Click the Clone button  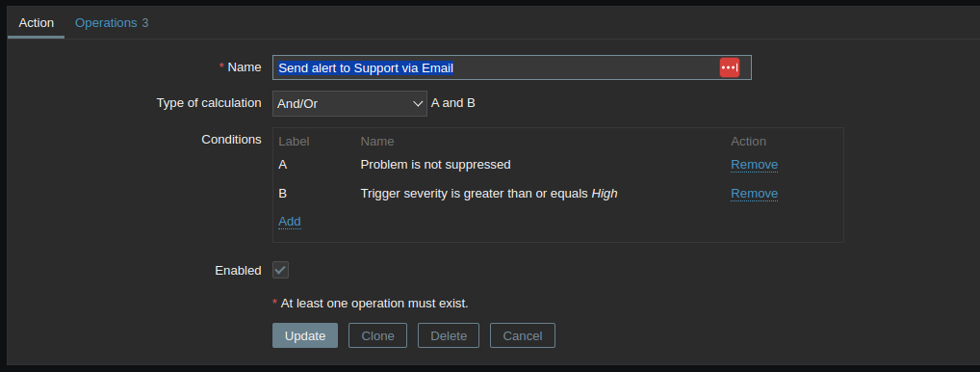(x=377, y=335)
